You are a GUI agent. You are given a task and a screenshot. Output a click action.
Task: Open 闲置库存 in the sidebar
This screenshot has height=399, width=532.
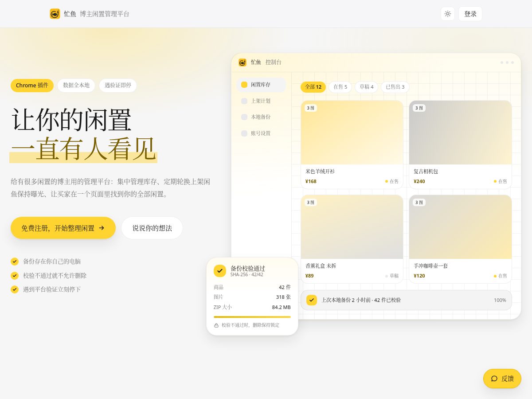[x=261, y=85]
